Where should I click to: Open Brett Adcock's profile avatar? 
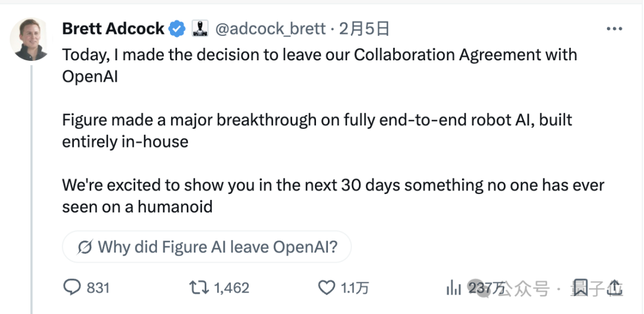31,39
